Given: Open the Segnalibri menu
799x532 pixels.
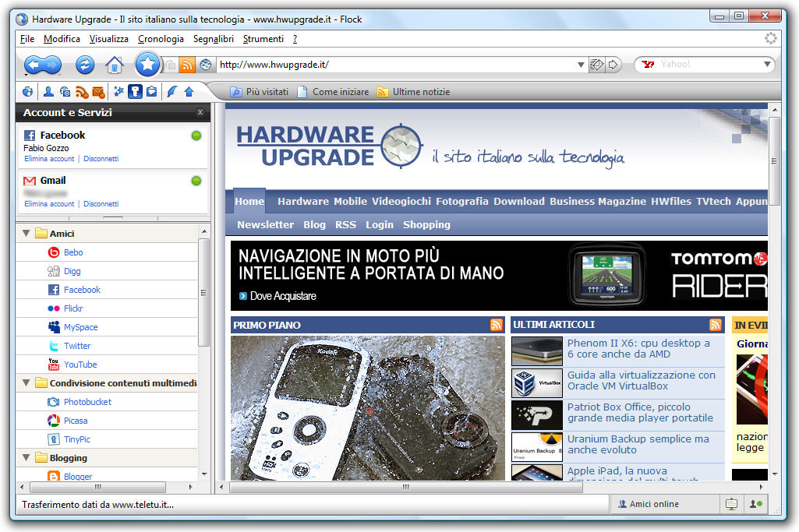Looking at the screenshot, I should pyautogui.click(x=214, y=39).
